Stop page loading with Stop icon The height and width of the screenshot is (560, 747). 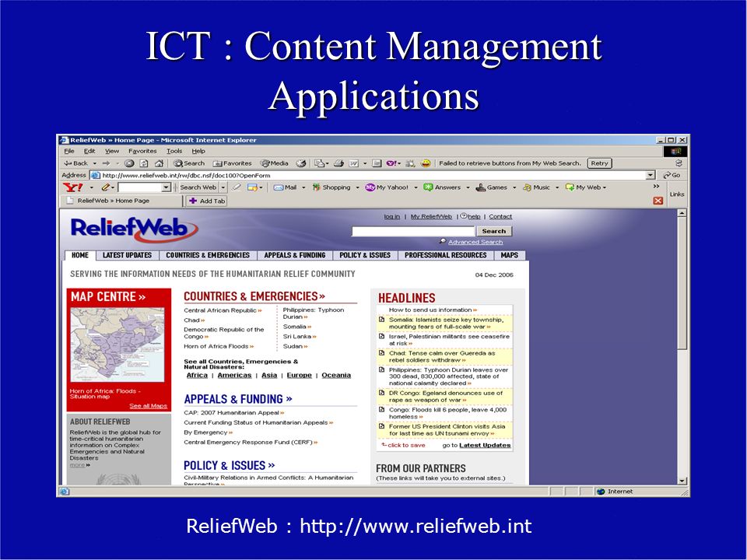point(129,163)
